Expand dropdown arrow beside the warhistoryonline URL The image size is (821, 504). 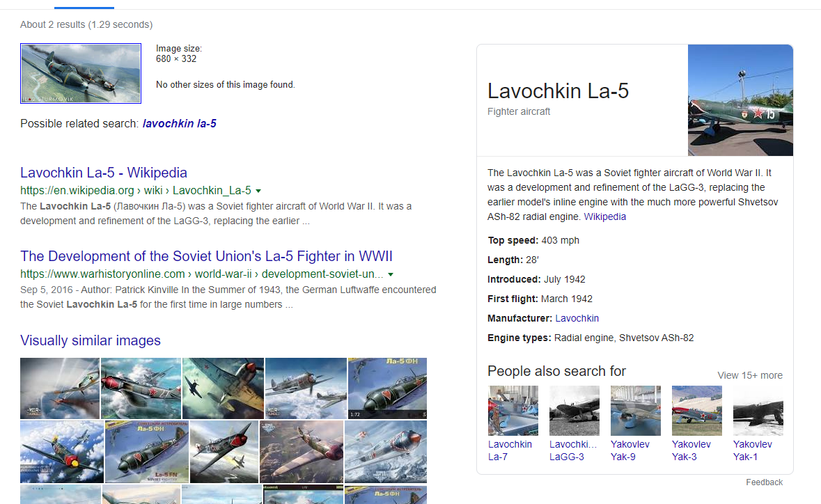click(x=391, y=274)
